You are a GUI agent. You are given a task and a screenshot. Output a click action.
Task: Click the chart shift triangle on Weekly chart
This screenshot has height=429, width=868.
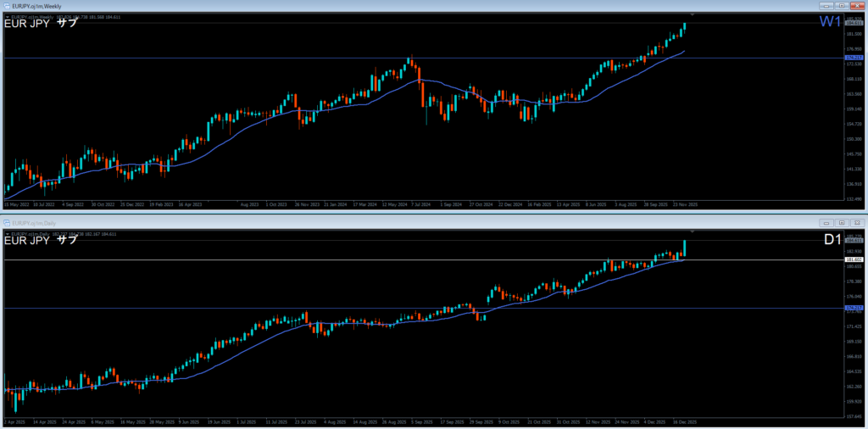point(693,14)
